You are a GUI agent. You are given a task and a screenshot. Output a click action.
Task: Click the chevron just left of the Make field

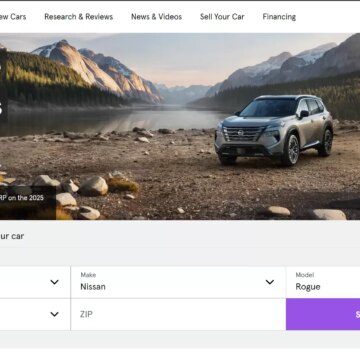pos(54,282)
